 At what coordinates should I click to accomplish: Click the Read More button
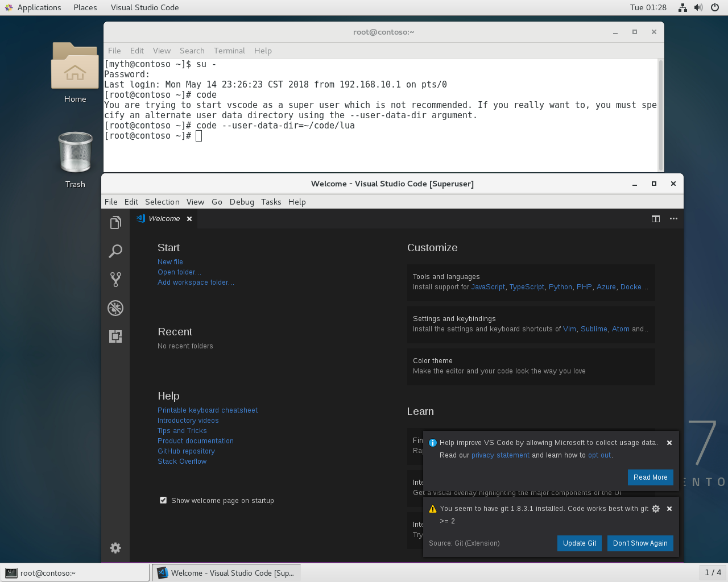pos(651,477)
